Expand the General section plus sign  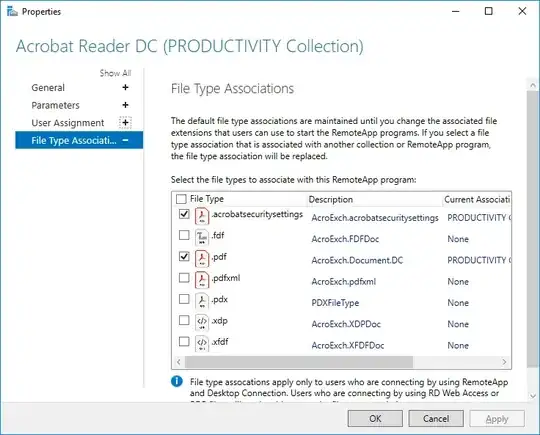pyautogui.click(x=125, y=87)
